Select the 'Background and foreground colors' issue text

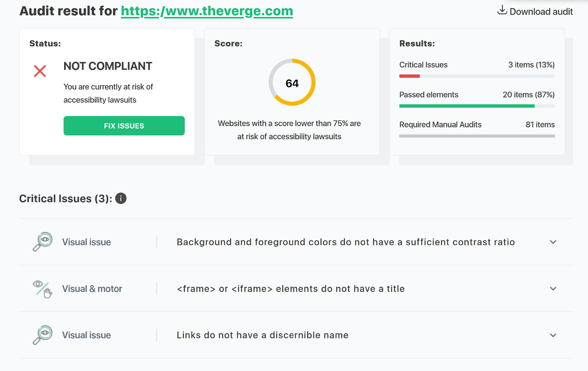coord(346,242)
